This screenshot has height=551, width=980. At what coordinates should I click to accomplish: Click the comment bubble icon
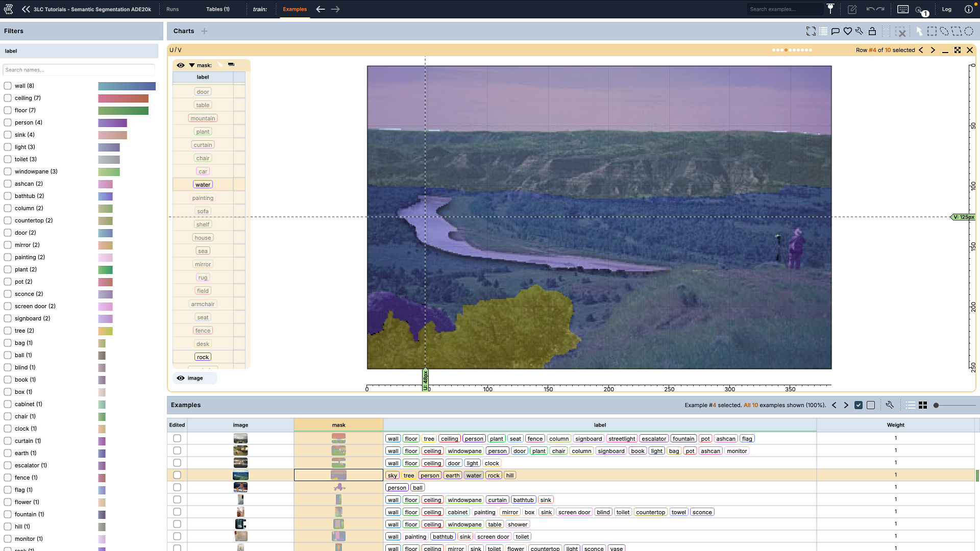pos(836,31)
